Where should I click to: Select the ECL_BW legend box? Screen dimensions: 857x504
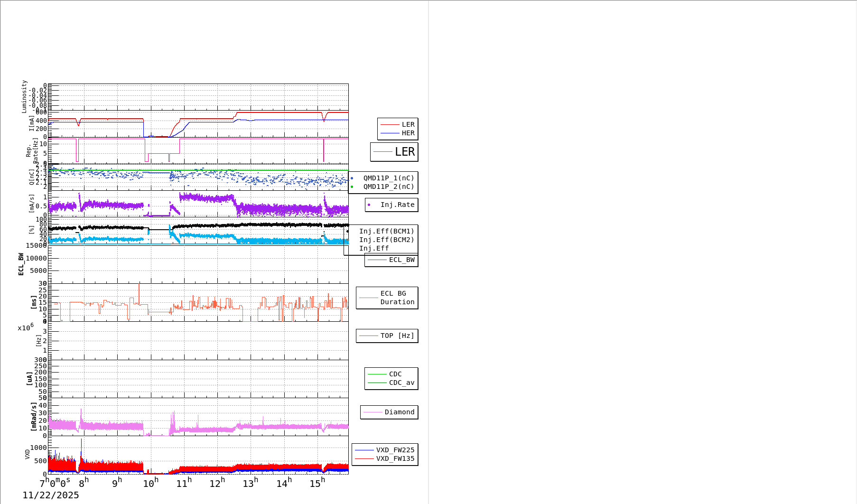tap(391, 260)
